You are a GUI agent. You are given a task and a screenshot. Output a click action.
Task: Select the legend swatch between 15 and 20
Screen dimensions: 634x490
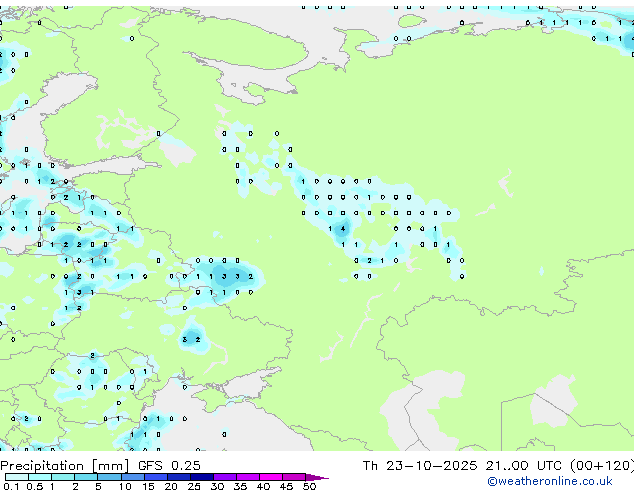click(x=156, y=477)
